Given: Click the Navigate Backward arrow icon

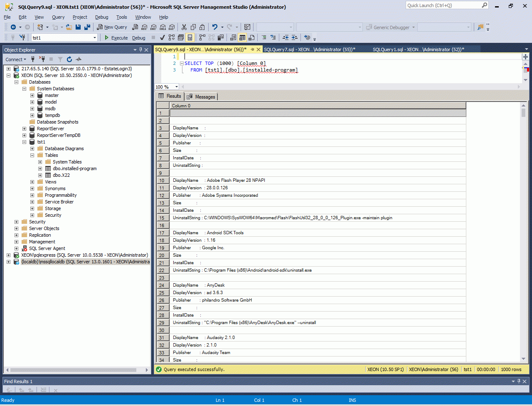Looking at the screenshot, I should pos(13,27).
